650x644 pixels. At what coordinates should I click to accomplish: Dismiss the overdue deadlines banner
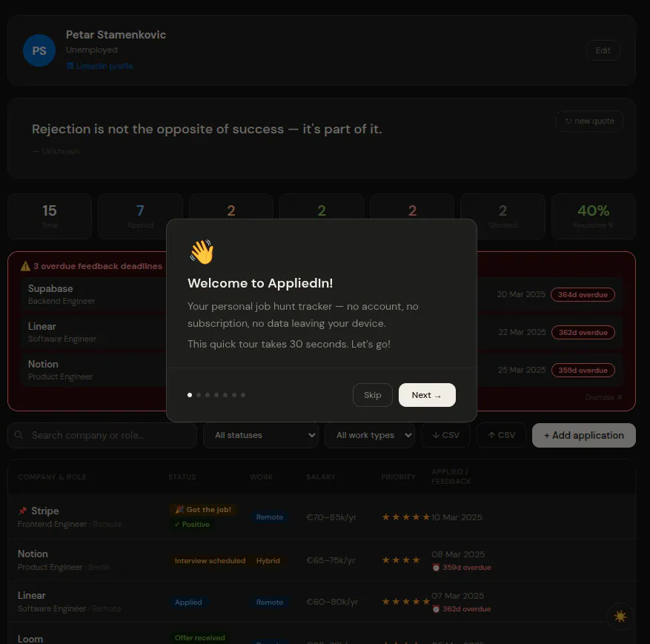(603, 397)
